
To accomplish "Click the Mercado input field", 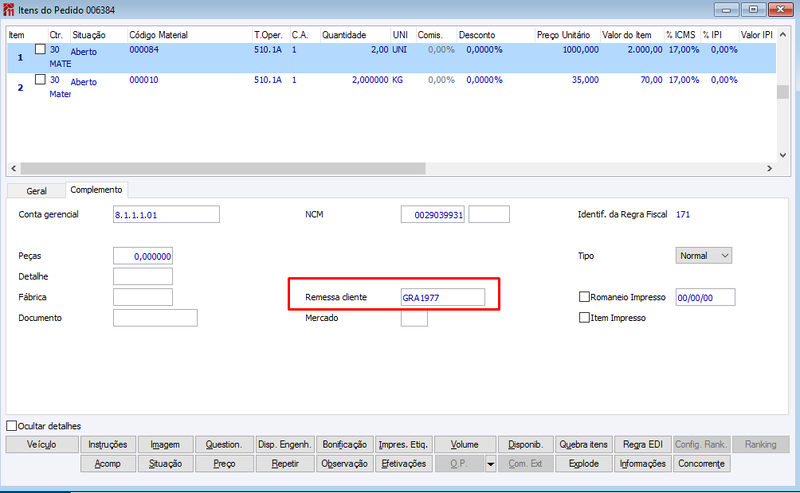I will click(414, 318).
